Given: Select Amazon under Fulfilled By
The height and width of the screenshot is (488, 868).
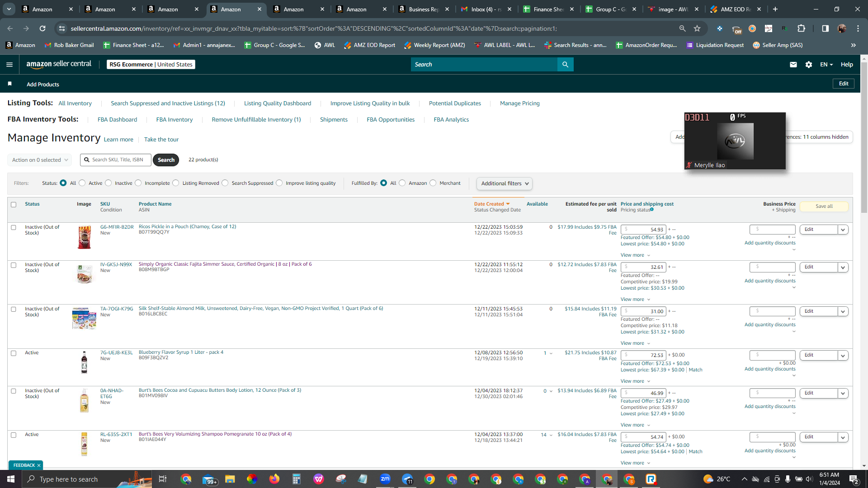Looking at the screenshot, I should (402, 183).
